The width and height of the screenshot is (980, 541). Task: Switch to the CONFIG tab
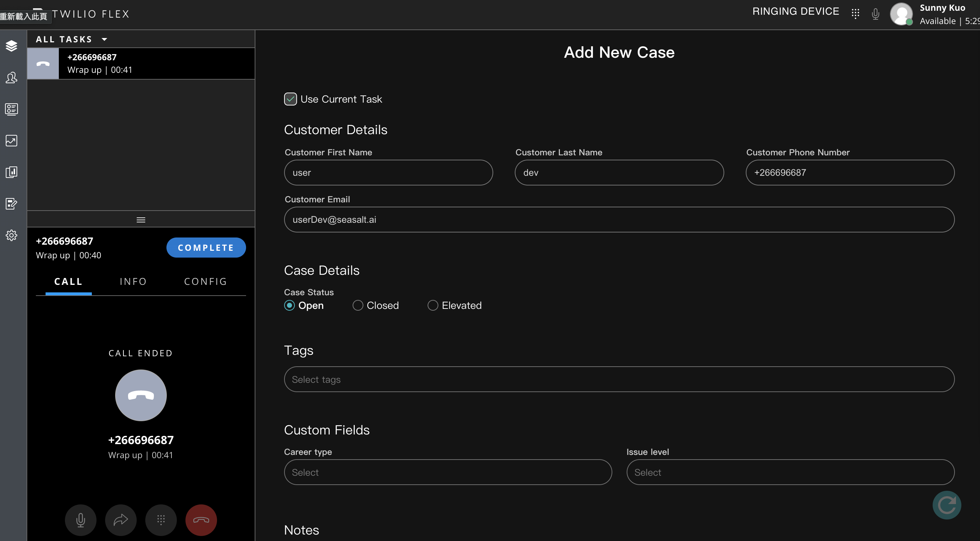pos(205,282)
